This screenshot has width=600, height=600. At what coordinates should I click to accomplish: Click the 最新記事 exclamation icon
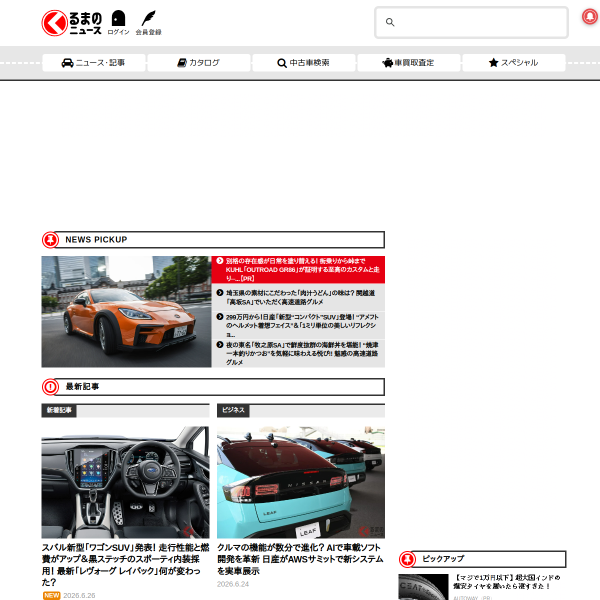(50, 387)
